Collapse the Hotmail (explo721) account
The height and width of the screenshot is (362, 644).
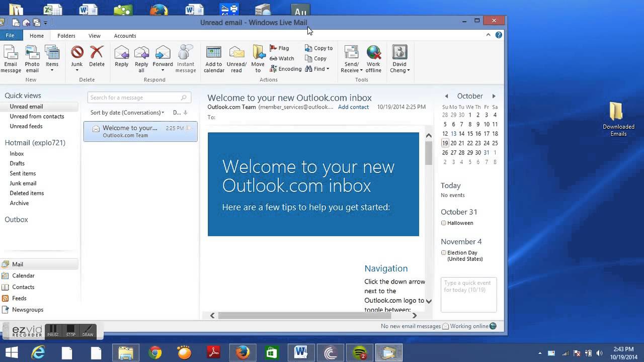coord(35,143)
